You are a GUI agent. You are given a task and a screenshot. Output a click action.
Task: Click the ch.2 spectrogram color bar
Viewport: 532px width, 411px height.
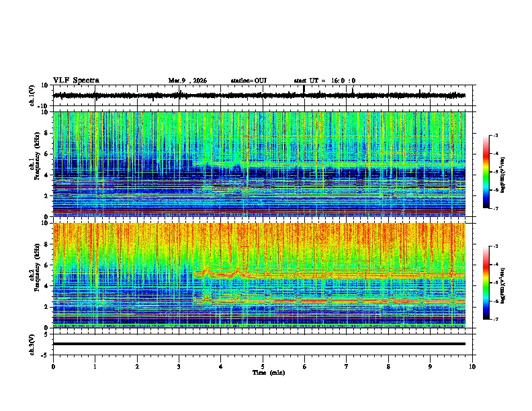tap(486, 283)
